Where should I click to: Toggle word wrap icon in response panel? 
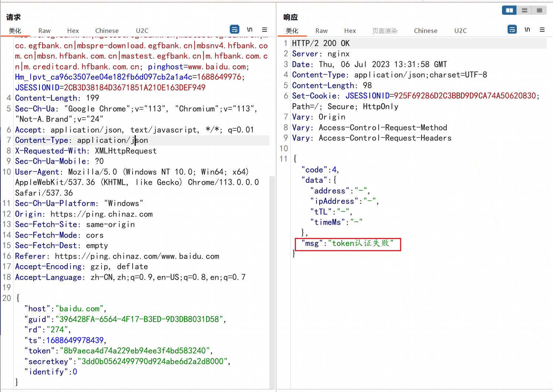pyautogui.click(x=512, y=29)
